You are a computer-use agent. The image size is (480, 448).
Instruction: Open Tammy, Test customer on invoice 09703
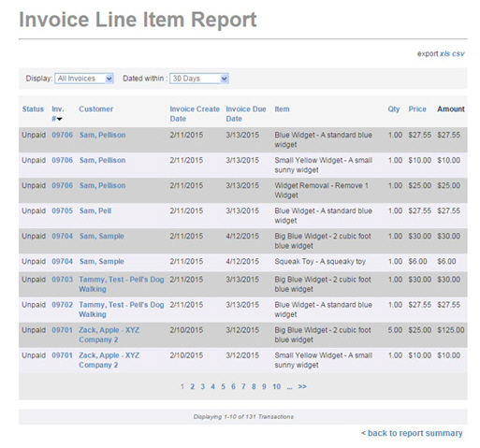point(122,284)
